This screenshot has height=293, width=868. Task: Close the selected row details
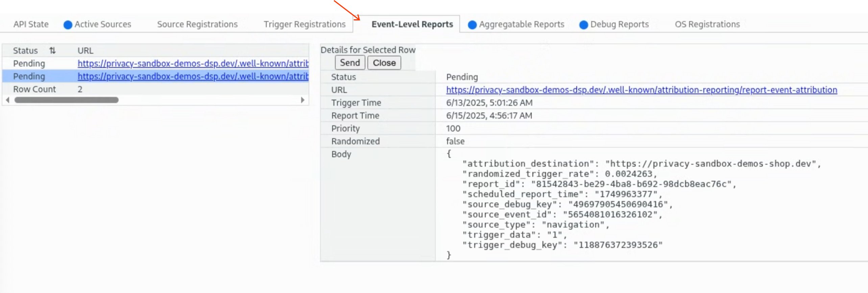click(x=384, y=63)
